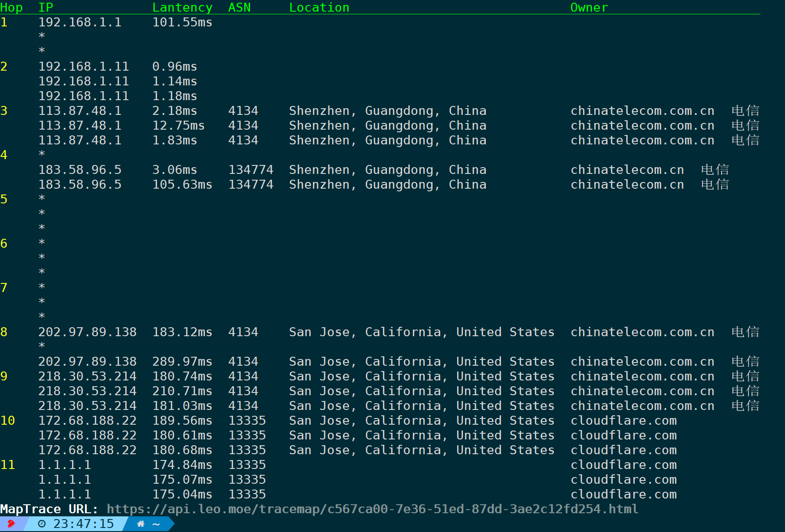
Task: Select latency value 180.68ms
Action: click(182, 450)
